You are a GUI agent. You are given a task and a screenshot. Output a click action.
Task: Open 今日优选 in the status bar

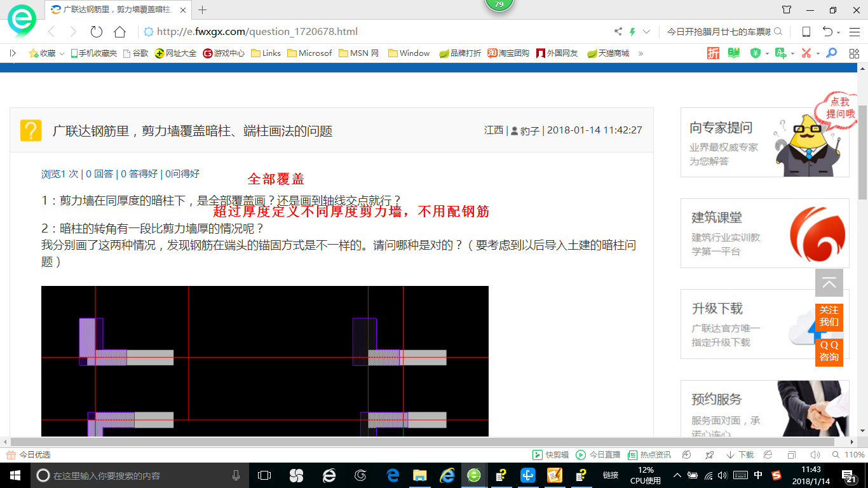pyautogui.click(x=29, y=455)
